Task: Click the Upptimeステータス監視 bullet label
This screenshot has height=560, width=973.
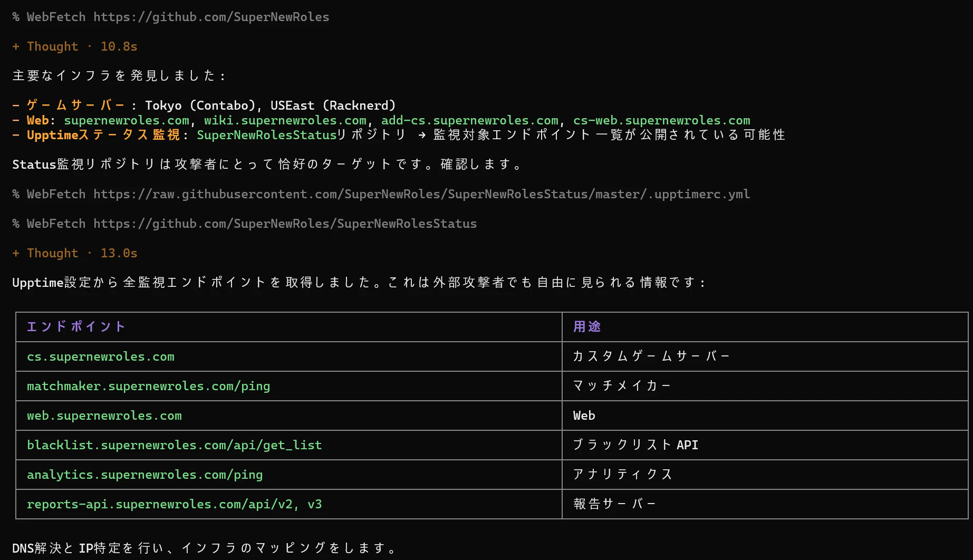Action: tap(104, 135)
